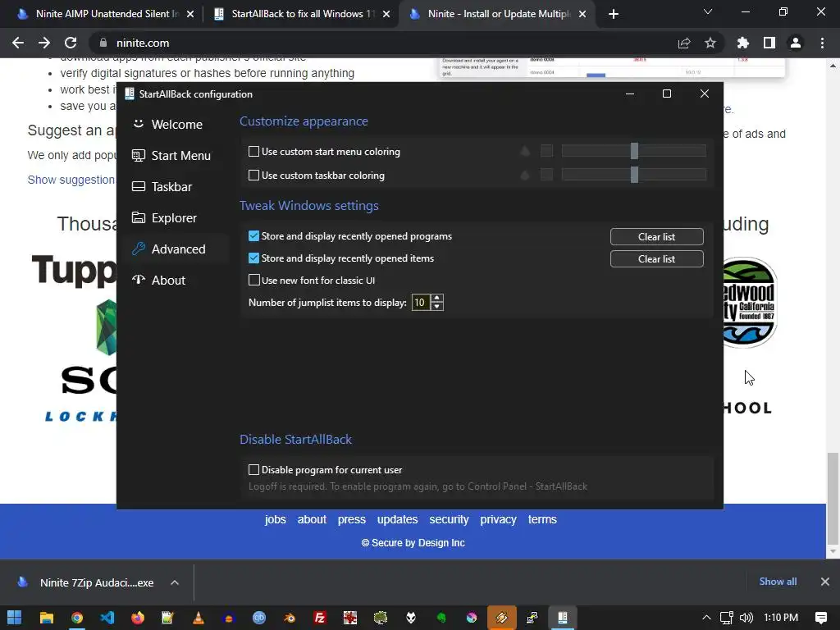Image resolution: width=840 pixels, height=630 pixels.
Task: Check Disable program for current user
Action: click(x=254, y=470)
